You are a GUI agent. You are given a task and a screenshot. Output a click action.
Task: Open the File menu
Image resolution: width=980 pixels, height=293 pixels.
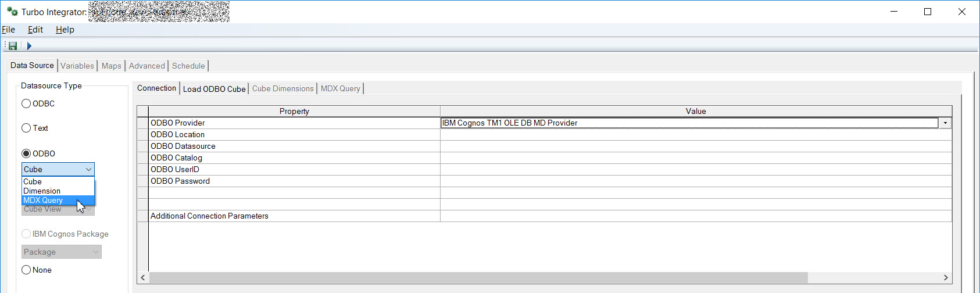[9, 30]
